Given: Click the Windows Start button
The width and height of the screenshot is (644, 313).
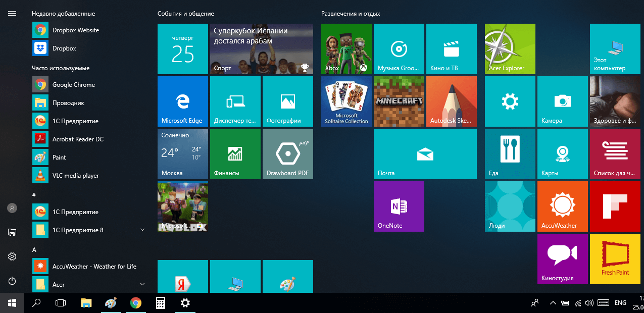Looking at the screenshot, I should point(12,303).
